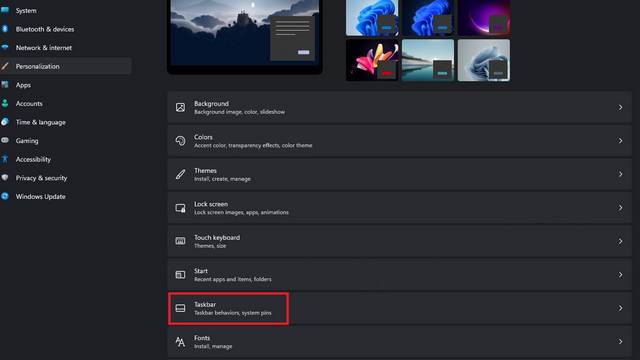Select the lake landscape theme thumbnail

(428, 60)
